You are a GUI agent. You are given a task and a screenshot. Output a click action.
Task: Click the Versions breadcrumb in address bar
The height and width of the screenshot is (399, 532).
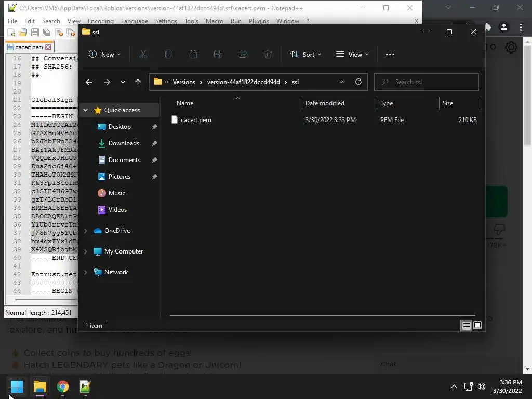pos(184,82)
